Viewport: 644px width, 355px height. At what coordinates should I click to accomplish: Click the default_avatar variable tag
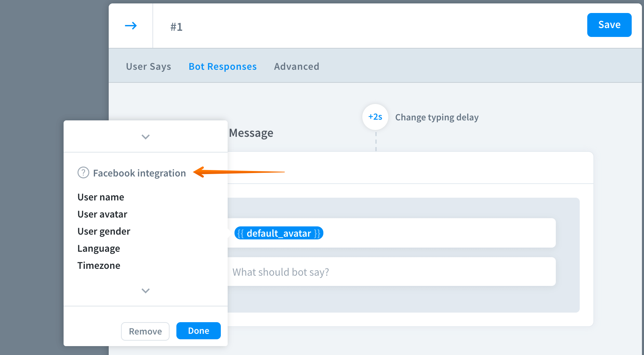[x=279, y=233]
